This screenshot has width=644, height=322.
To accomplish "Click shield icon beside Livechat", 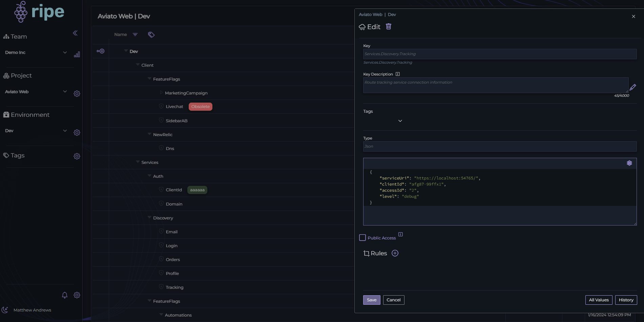I will click(161, 106).
